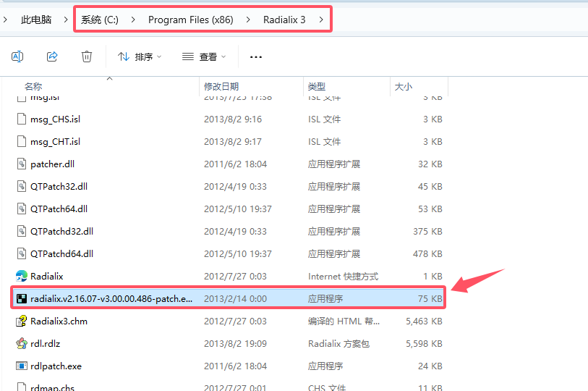Click file name rdlpatch.exe

[x=56, y=366]
